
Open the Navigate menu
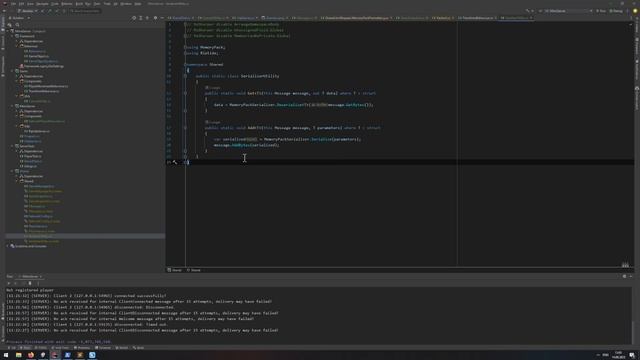tap(42, 4)
